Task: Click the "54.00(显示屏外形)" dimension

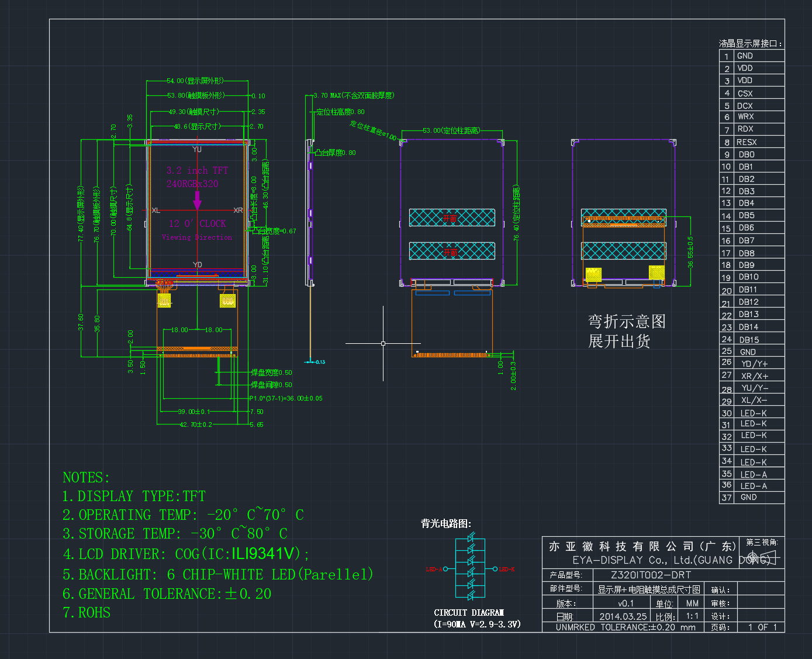Action: [195, 81]
